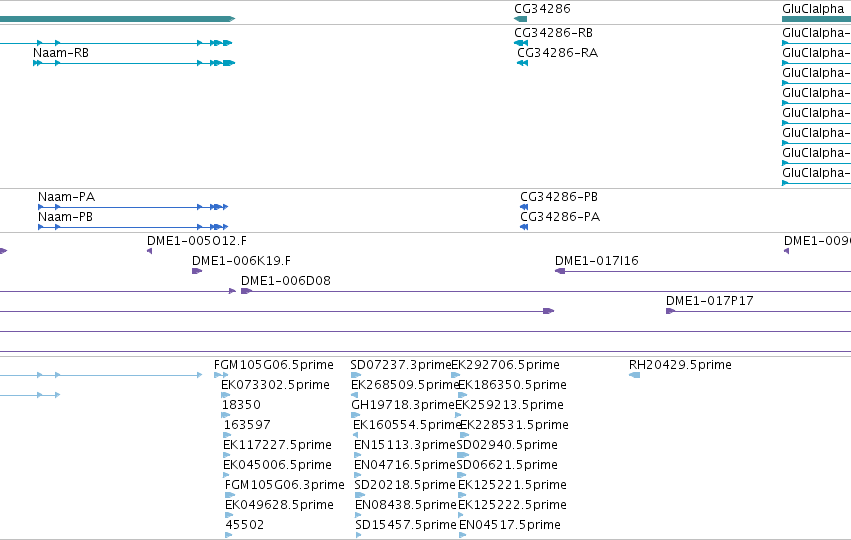Click the EK125221.5prime label

[512, 485]
